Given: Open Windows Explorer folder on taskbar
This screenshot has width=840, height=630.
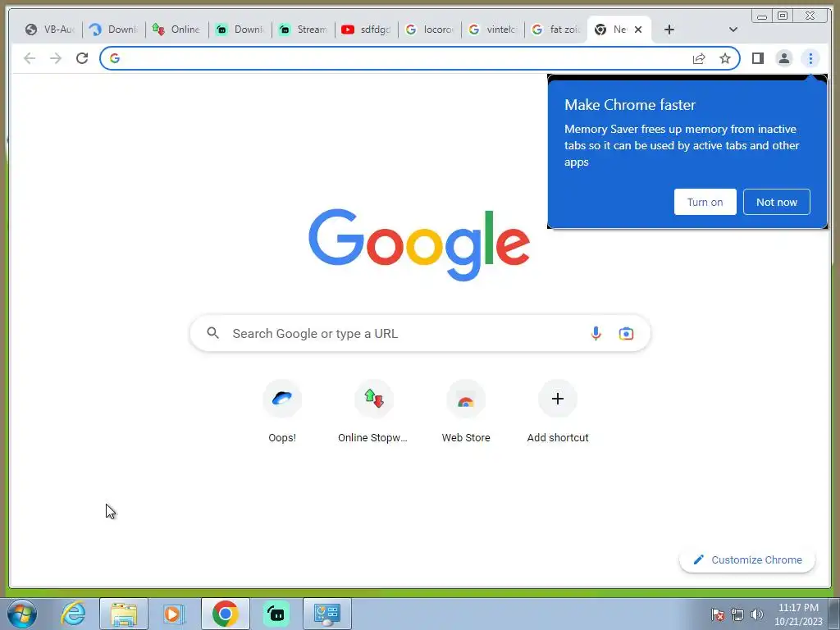Looking at the screenshot, I should [124, 614].
